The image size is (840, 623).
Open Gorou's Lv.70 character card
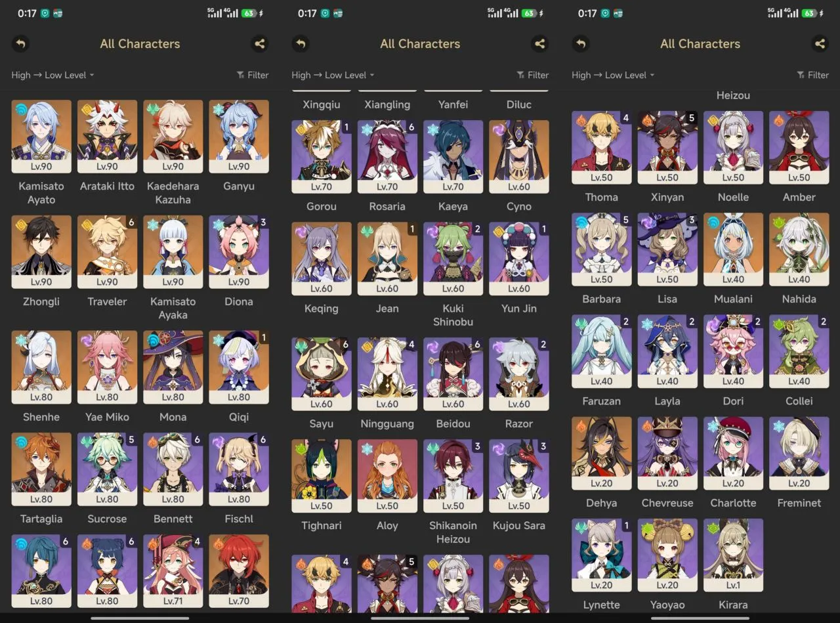click(x=322, y=156)
